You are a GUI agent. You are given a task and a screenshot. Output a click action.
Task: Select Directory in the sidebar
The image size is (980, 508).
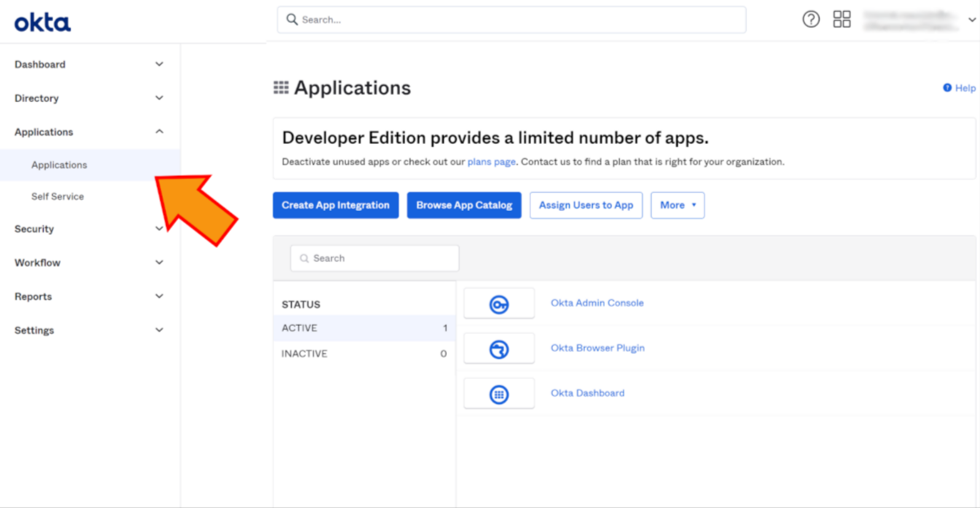tap(37, 98)
